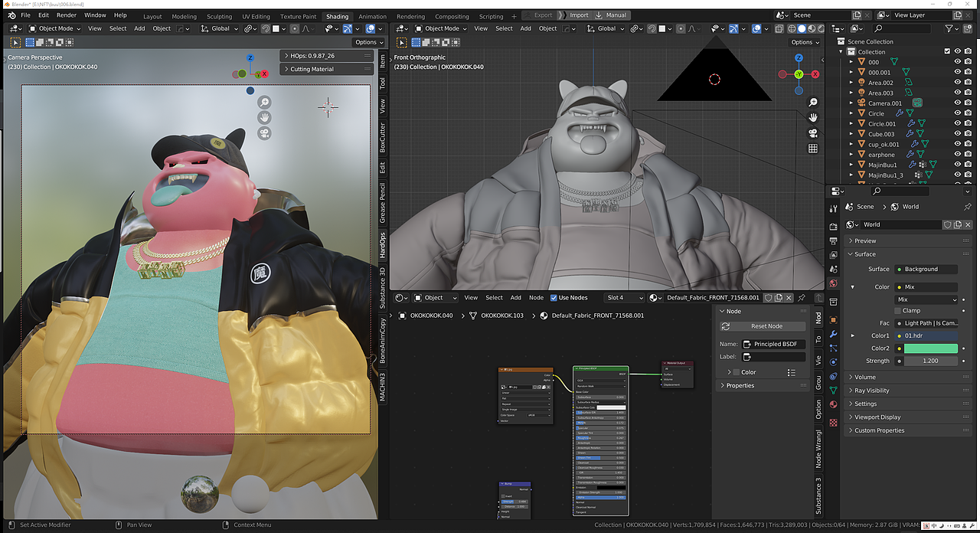The image size is (980, 533).
Task: Open the Physics properties tab
Action: (833, 361)
